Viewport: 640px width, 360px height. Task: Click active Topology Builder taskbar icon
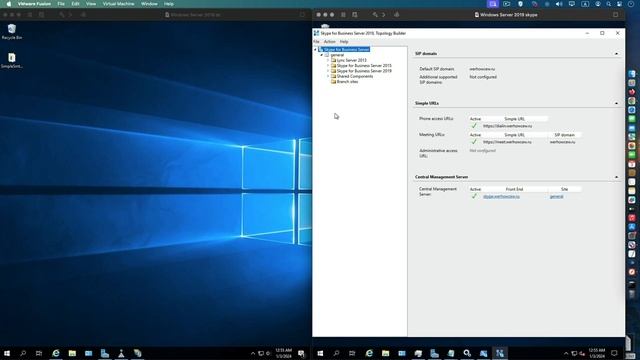click(500, 353)
